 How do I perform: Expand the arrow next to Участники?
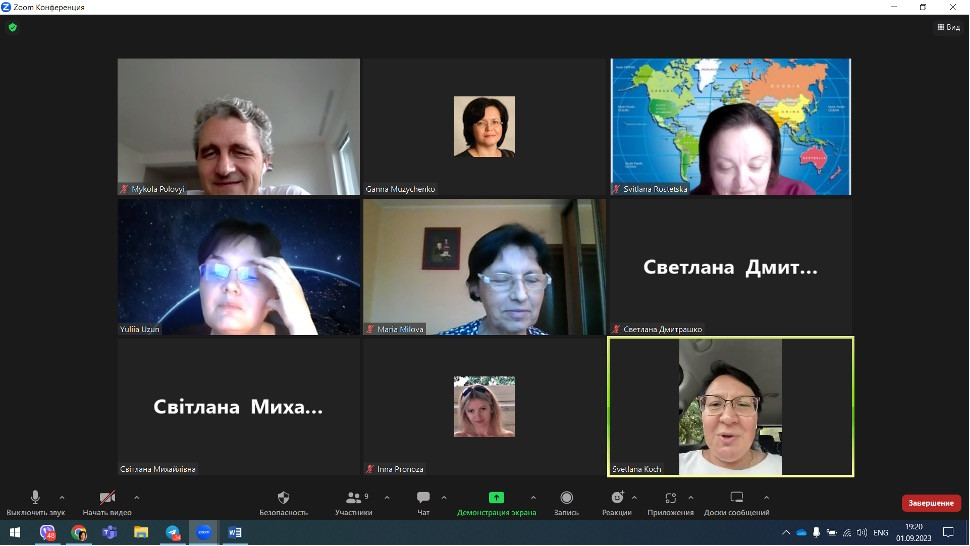pos(387,497)
